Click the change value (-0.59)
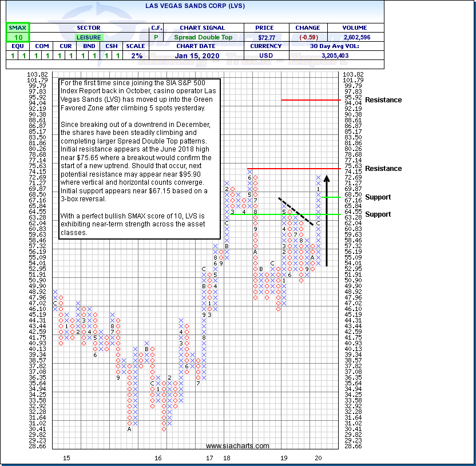This screenshot has height=466, width=476. pos(307,37)
